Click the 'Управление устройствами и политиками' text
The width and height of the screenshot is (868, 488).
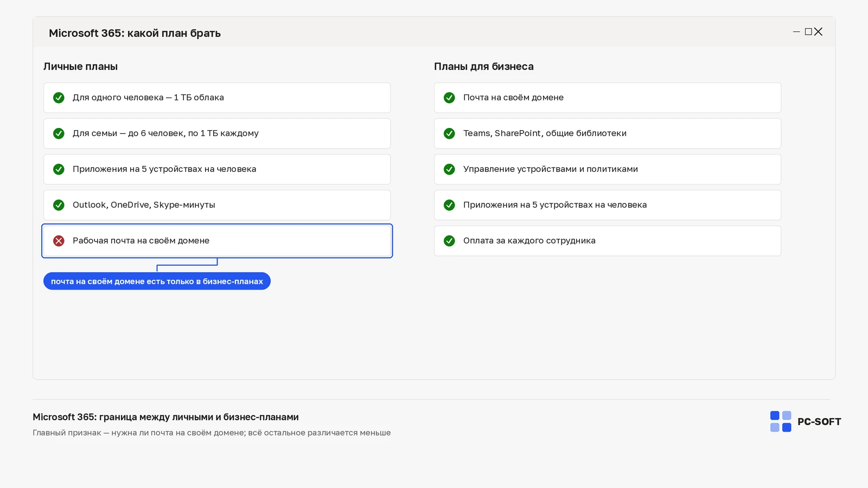pyautogui.click(x=551, y=169)
